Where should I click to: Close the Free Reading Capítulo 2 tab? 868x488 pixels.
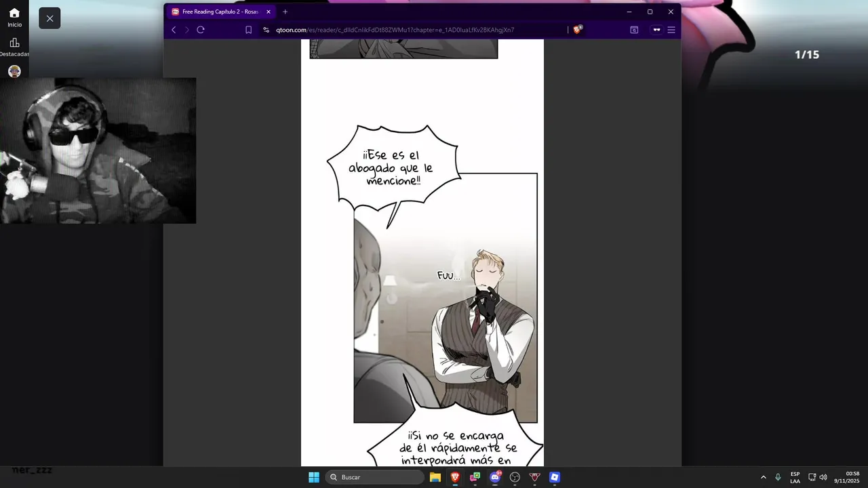[x=269, y=12]
